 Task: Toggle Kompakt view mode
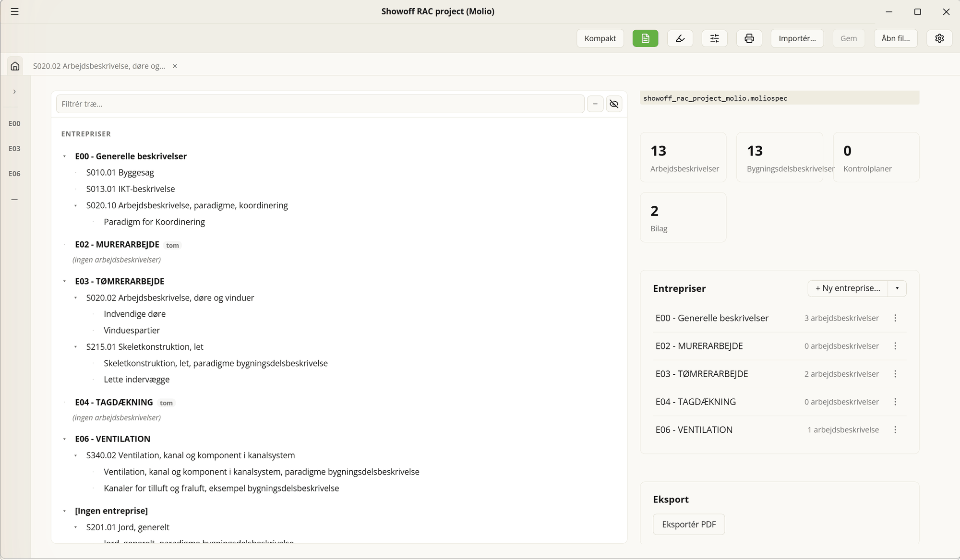point(600,38)
